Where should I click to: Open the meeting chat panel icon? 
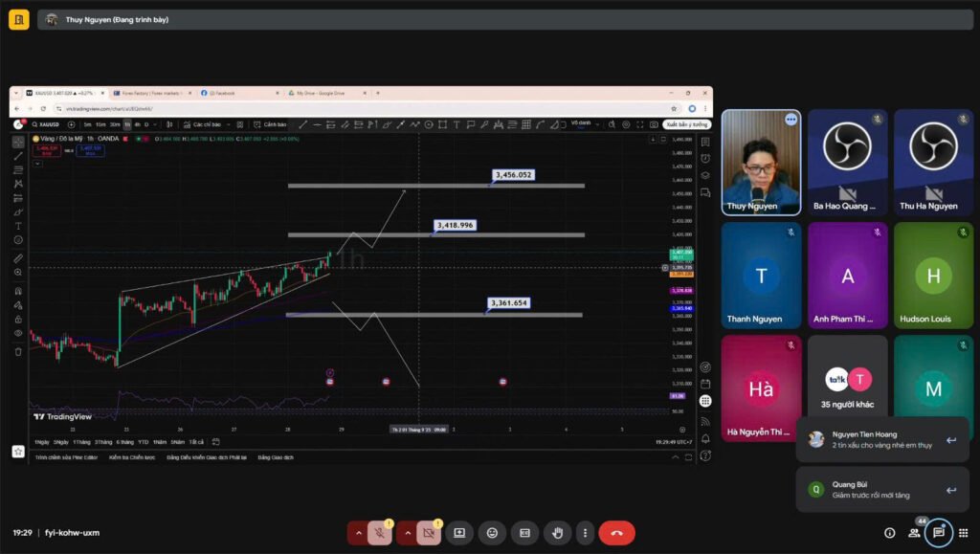pos(939,533)
